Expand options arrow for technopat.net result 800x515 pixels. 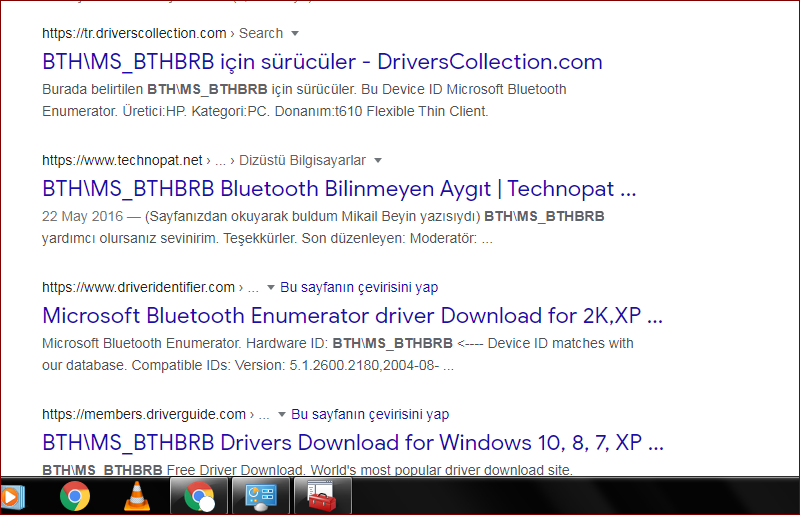coord(378,161)
